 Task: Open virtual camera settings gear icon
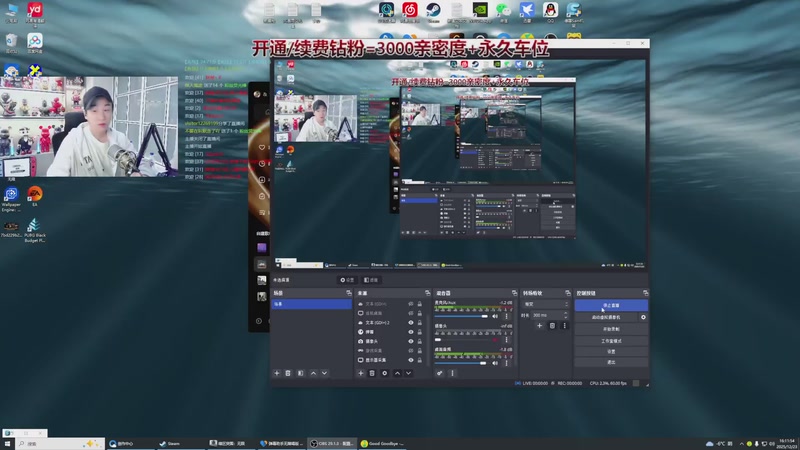click(x=643, y=317)
